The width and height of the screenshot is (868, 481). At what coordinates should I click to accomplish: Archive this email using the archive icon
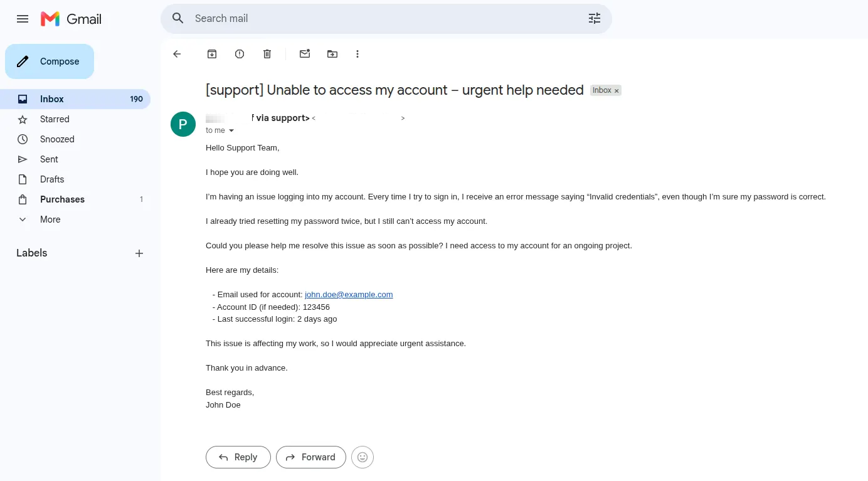coord(212,54)
